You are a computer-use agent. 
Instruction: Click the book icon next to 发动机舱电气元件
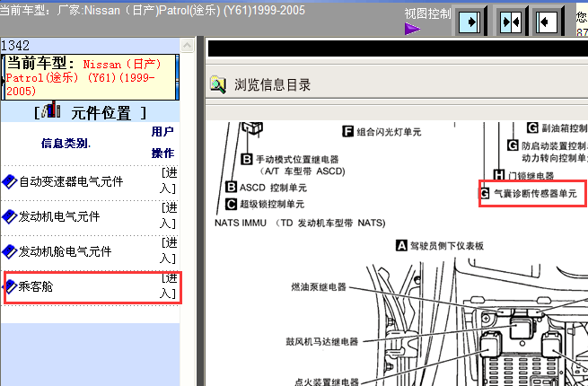pyautogui.click(x=9, y=251)
